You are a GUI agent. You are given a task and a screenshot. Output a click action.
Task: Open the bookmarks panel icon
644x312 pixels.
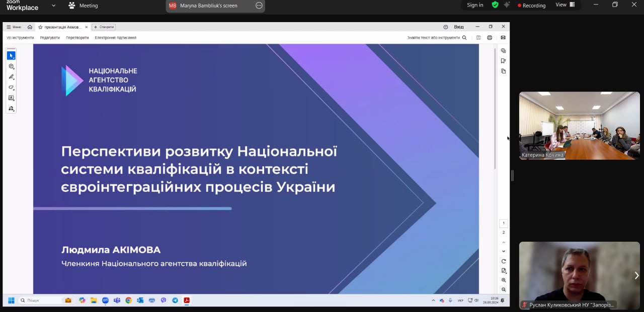tap(503, 61)
